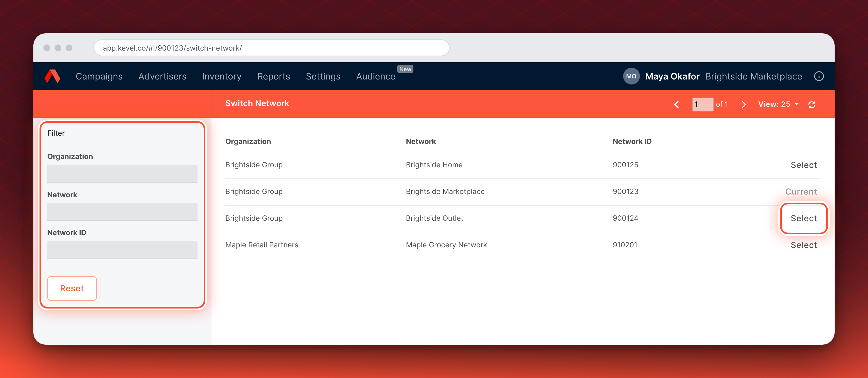Click the Maya Okafor user name
Screen dimensions: 868x378
(x=672, y=76)
